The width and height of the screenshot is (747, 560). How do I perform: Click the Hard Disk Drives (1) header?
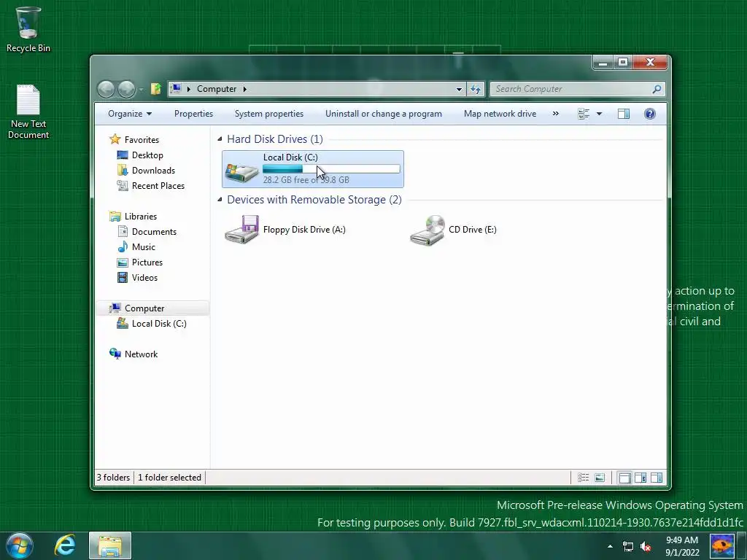[275, 139]
